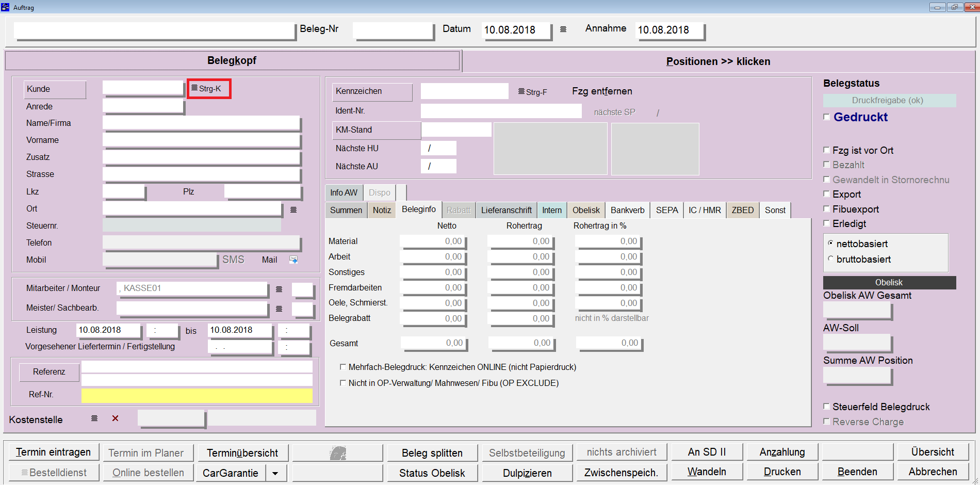Click the Auftrag application window icon
Screen dimensions: 980x485
[x=6, y=7]
